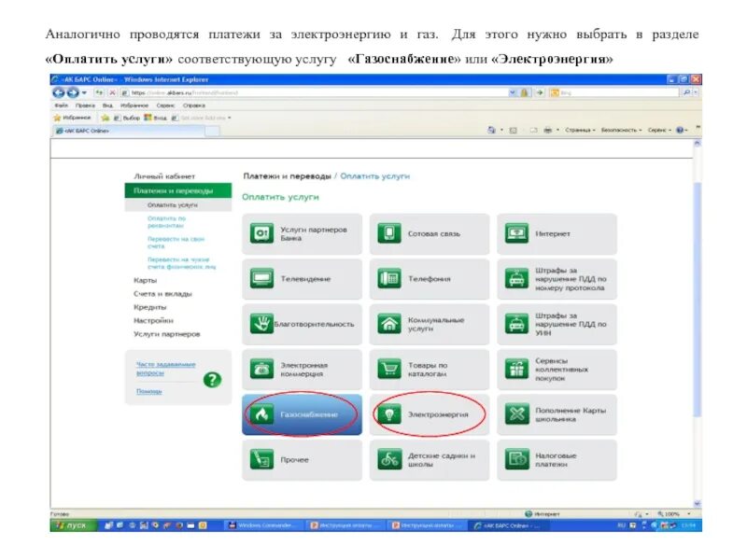This screenshot has width=747, height=560.
Task: Go back with the browser Back arrow
Action: [x=59, y=92]
